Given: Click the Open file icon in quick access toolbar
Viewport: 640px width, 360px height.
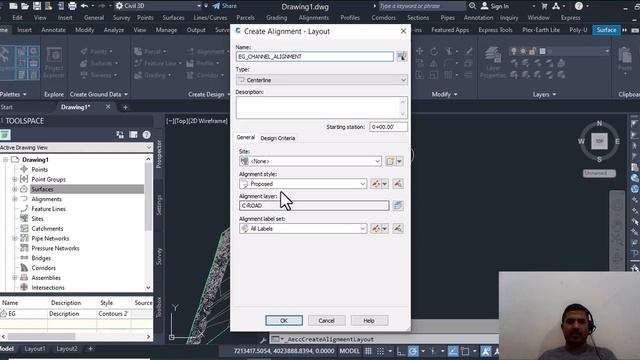Looking at the screenshot, I should (25, 6).
